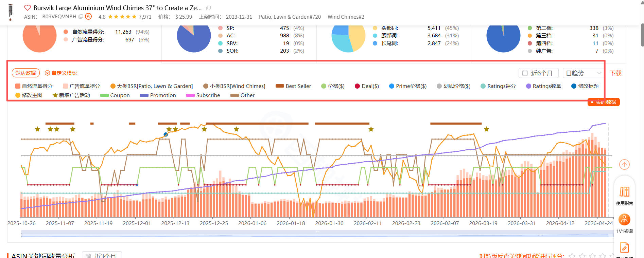Click the product thumbnail image at top left

click(11, 12)
